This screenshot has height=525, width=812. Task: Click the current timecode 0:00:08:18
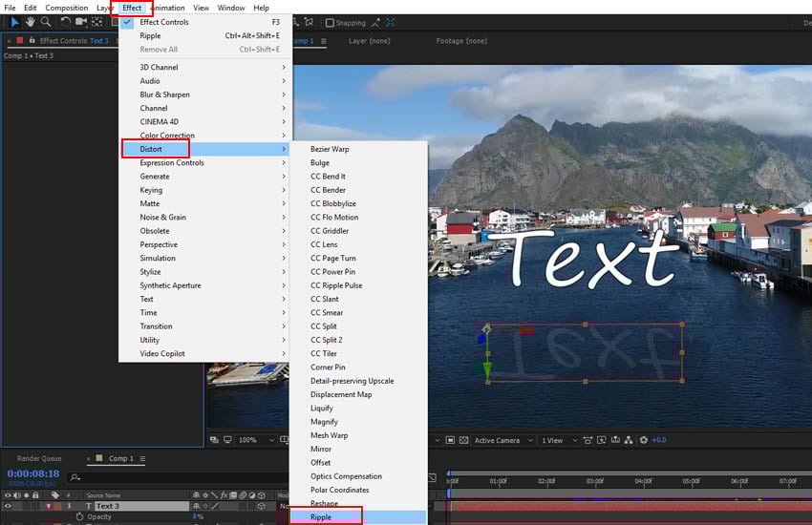point(32,473)
